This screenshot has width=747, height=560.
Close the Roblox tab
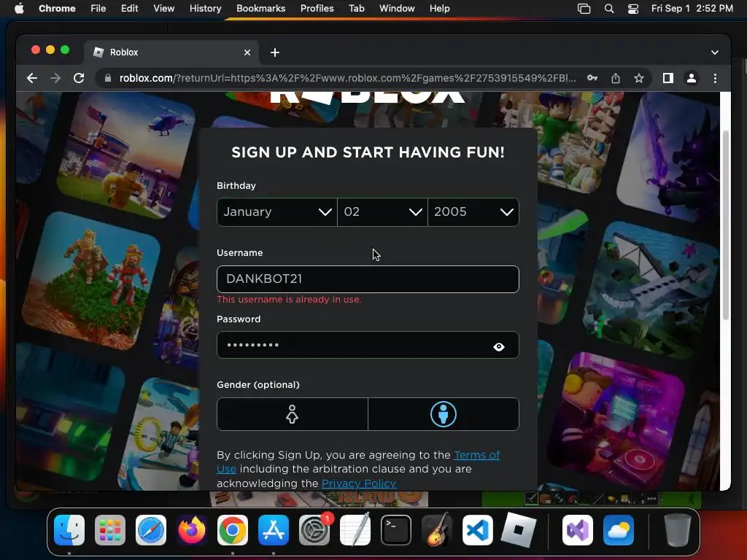click(247, 52)
